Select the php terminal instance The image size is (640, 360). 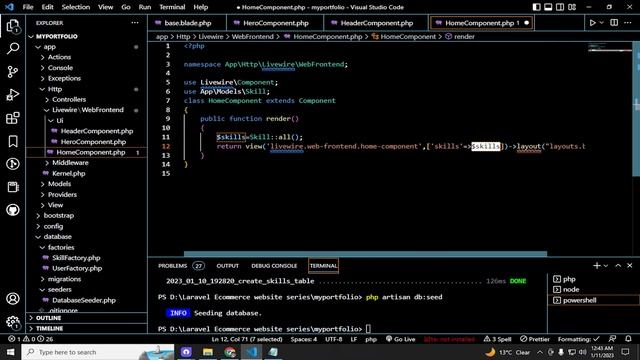click(594, 279)
